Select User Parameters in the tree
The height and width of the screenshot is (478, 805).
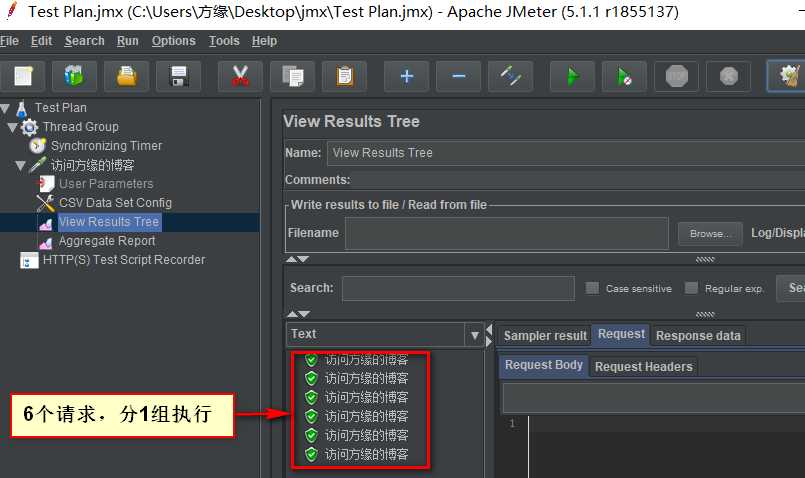coord(106,184)
